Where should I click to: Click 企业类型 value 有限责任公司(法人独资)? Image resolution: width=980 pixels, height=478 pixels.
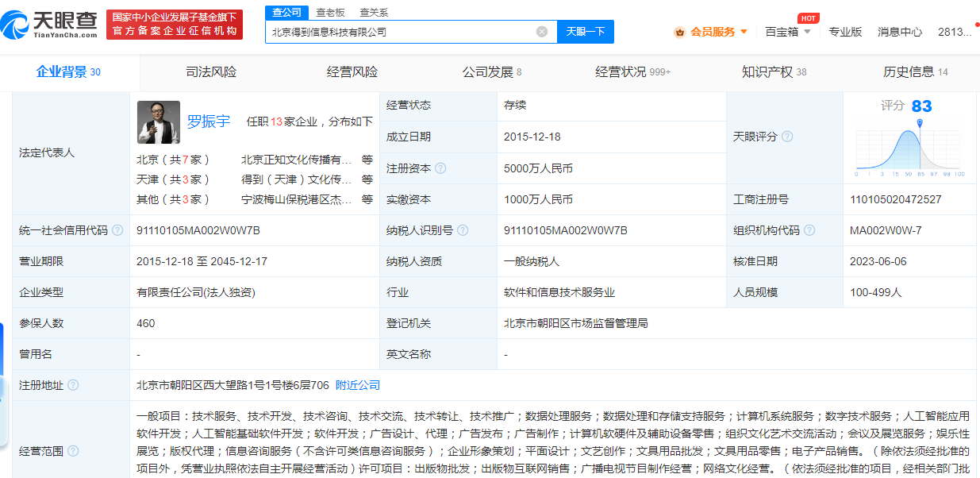196,292
